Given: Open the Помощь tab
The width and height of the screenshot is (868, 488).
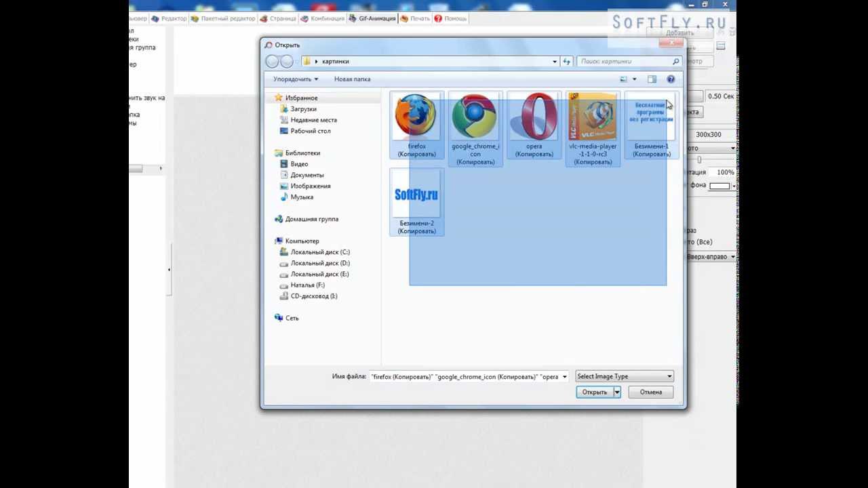Looking at the screenshot, I should [x=450, y=18].
